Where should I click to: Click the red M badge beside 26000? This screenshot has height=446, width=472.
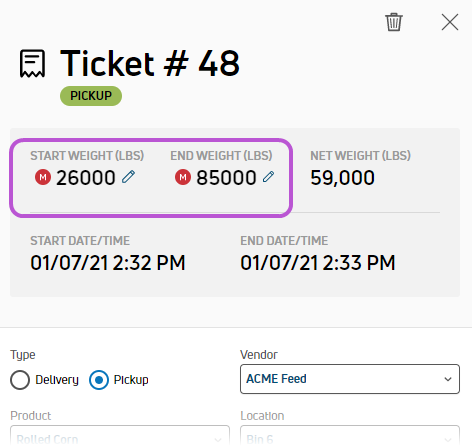coord(43,177)
